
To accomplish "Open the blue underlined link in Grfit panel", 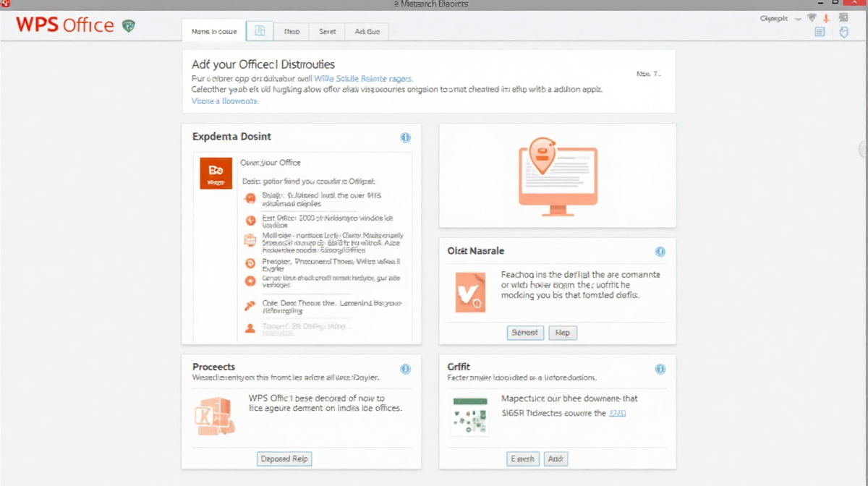I will point(617,413).
